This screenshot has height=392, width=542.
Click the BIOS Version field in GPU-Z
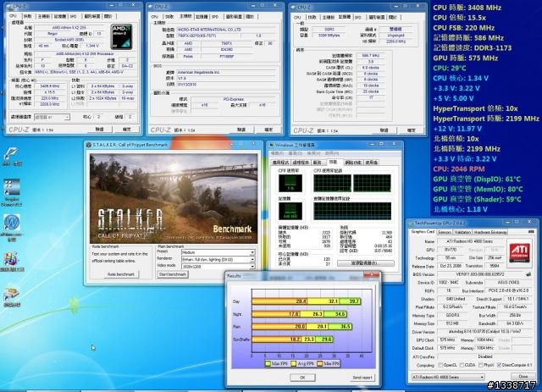tap(480, 274)
